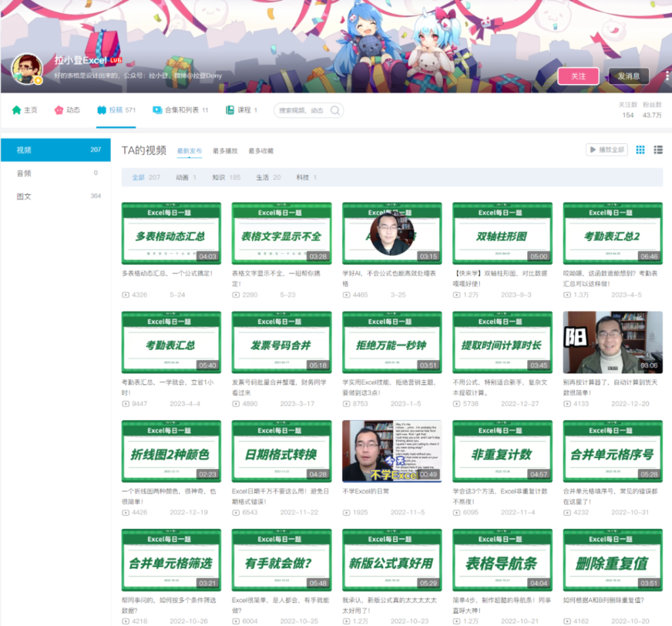Image resolution: width=672 pixels, height=626 pixels.
Task: Click the pink 关注 follow button
Action: [578, 76]
